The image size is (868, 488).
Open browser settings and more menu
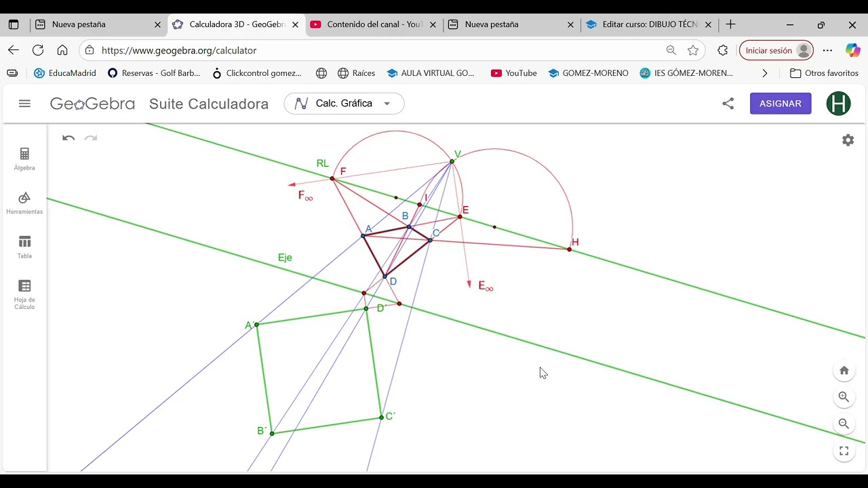point(827,50)
